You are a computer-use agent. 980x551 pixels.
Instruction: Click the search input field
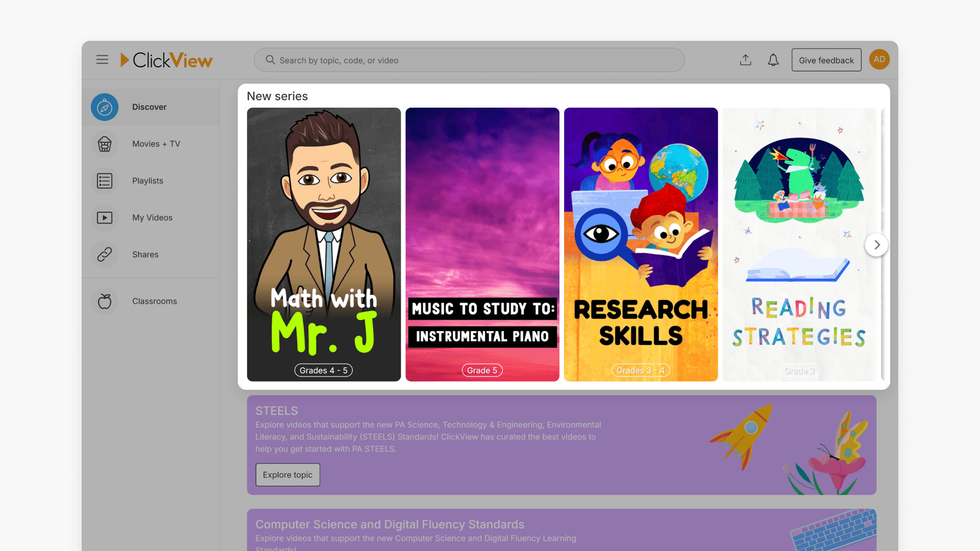click(x=469, y=60)
